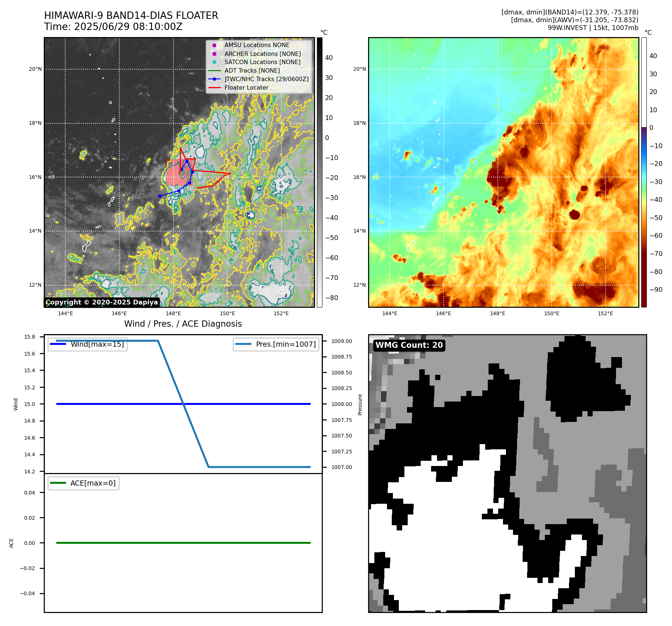Click the JTWC/NHC Tracks [29/0600Z] legend entry
672x626 pixels.
point(267,79)
